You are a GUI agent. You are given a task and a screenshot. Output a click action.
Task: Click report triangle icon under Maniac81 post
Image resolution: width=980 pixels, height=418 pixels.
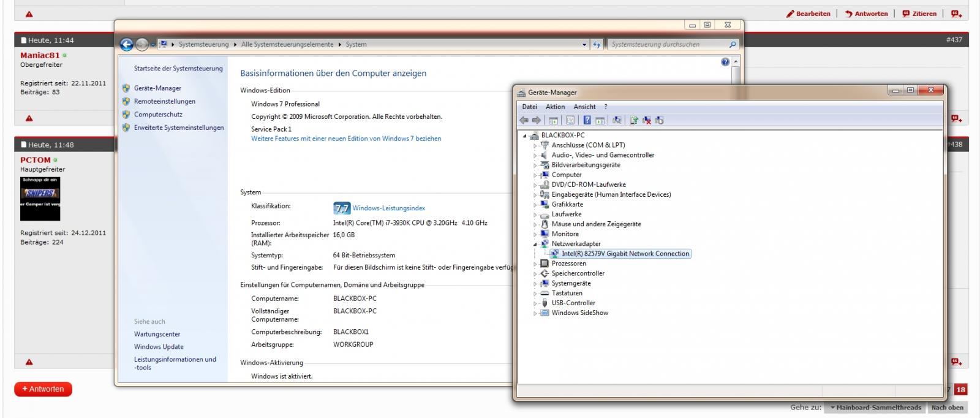click(29, 118)
